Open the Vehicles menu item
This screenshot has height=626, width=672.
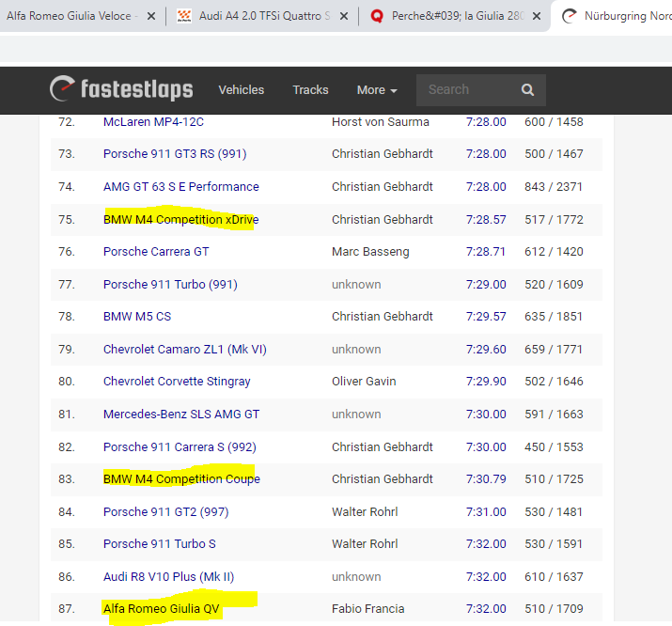click(x=241, y=90)
